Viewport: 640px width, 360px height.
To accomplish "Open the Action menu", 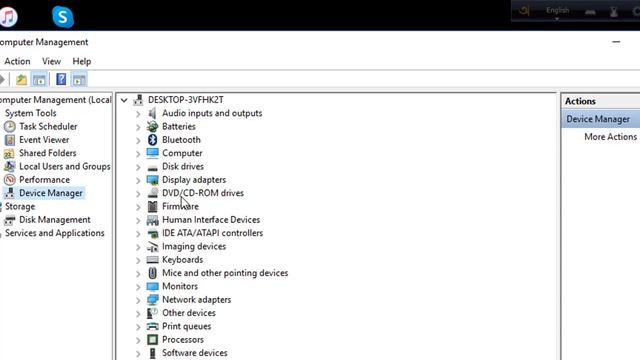I will [17, 61].
